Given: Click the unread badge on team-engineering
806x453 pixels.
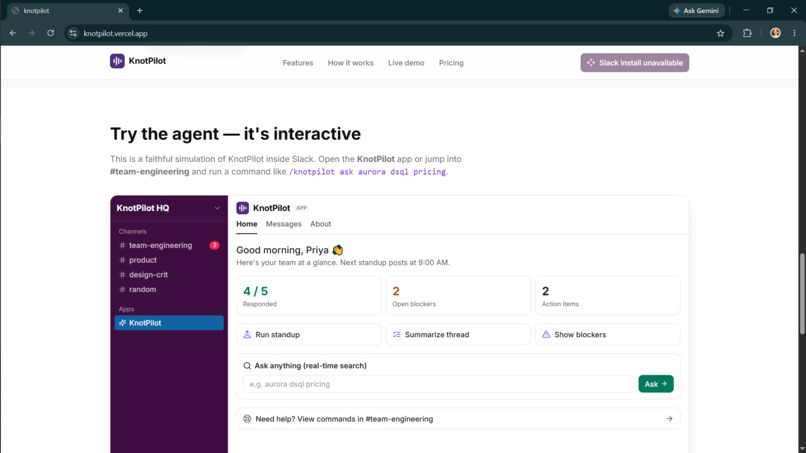Looking at the screenshot, I should [214, 245].
